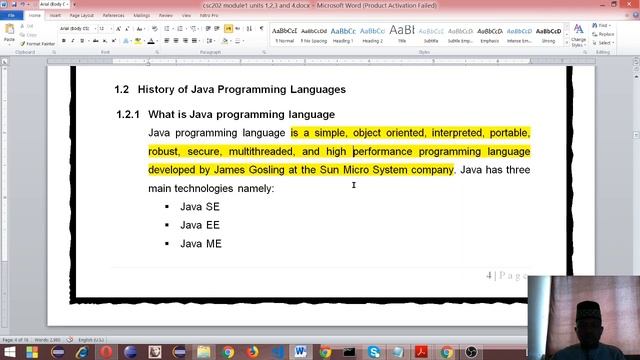The height and width of the screenshot is (360, 640).
Task: Toggle Strikethrough formatting
Action: coord(95,41)
